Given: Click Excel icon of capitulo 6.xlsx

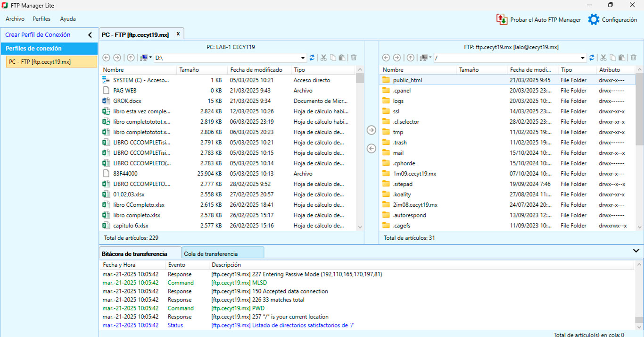Looking at the screenshot, I should pyautogui.click(x=106, y=226).
